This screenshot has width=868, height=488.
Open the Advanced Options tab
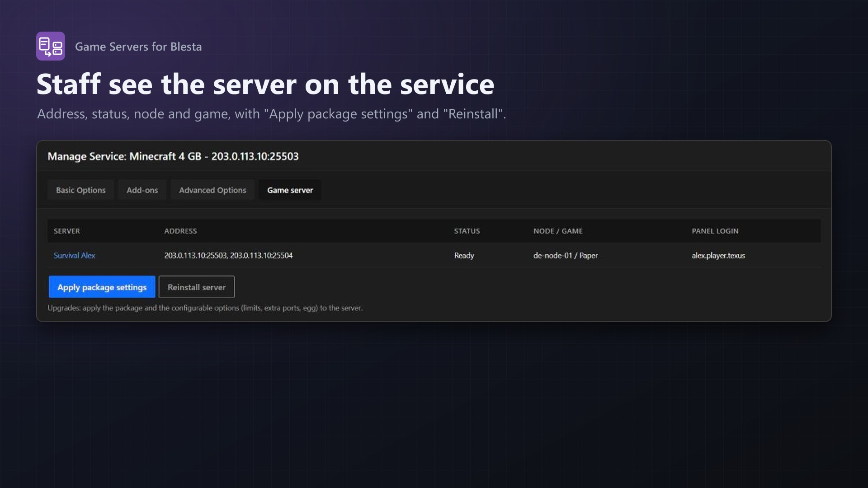point(212,190)
